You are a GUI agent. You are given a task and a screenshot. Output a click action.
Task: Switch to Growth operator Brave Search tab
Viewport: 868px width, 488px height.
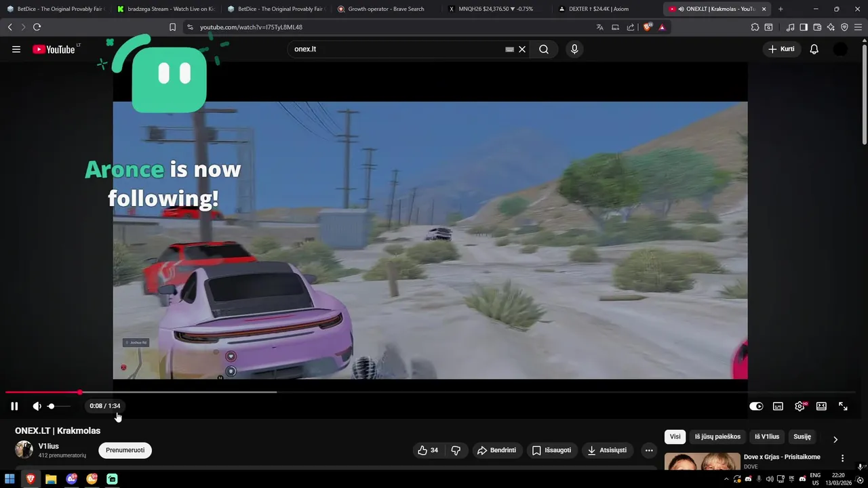[x=386, y=9]
